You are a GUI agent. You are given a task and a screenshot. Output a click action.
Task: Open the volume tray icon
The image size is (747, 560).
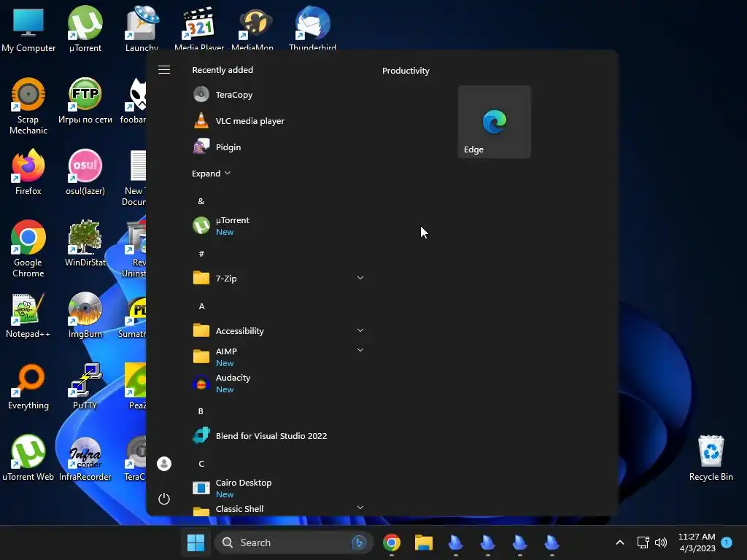point(661,542)
